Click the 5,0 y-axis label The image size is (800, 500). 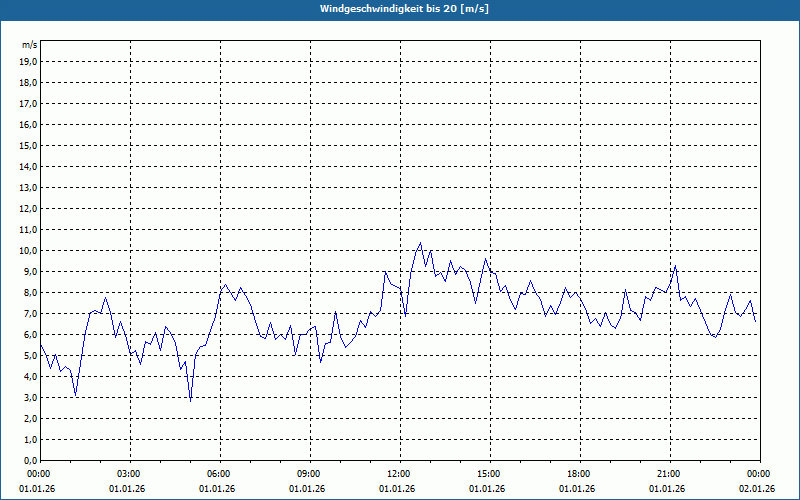[31, 356]
